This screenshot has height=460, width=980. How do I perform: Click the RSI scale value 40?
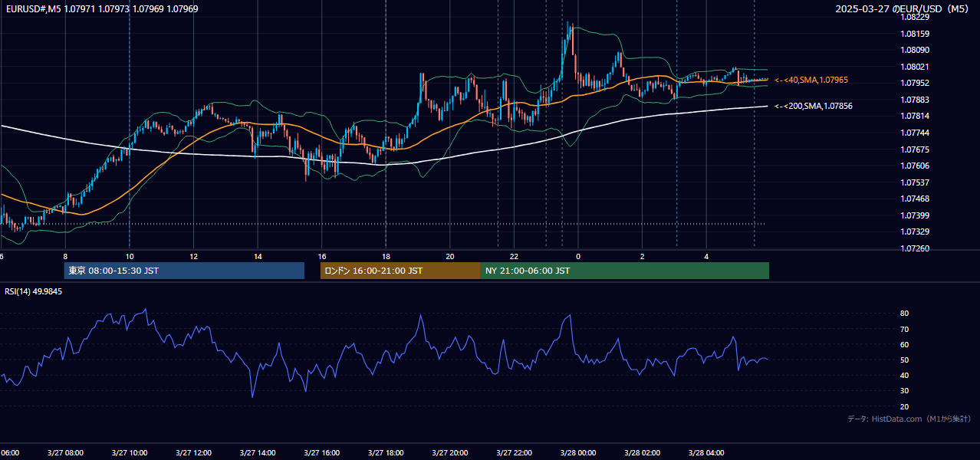coord(905,375)
